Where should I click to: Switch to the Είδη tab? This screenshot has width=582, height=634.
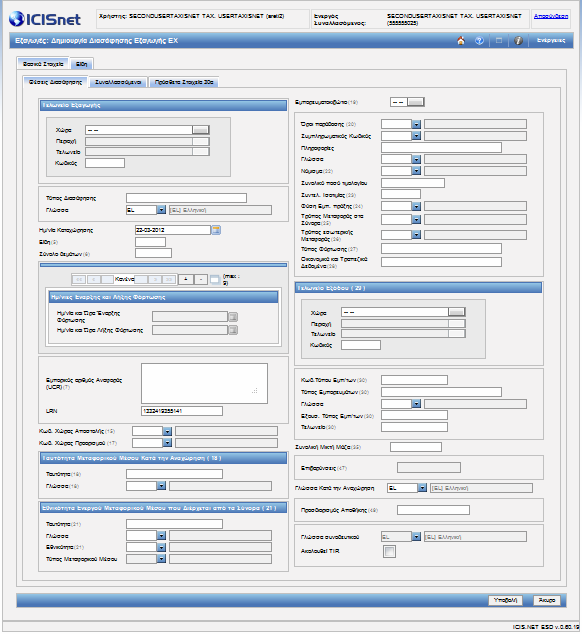click(81, 64)
